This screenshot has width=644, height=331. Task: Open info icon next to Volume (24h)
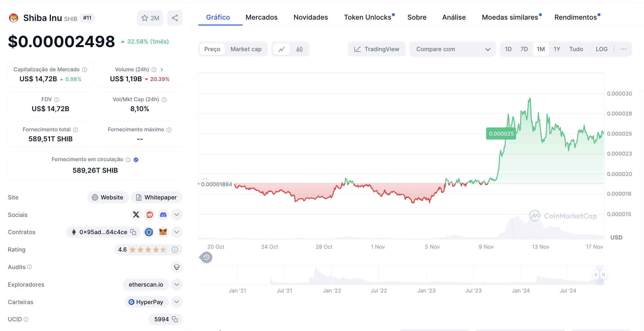pyautogui.click(x=154, y=70)
